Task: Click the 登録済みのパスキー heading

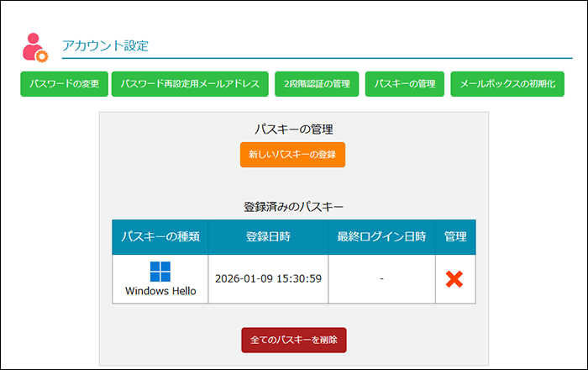Action: pos(293,206)
